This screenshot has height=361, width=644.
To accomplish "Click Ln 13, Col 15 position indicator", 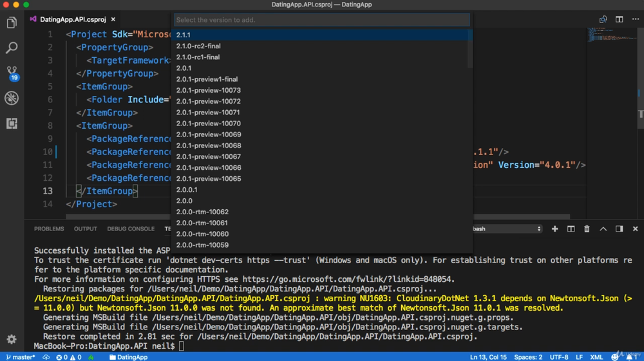I will point(488,357).
